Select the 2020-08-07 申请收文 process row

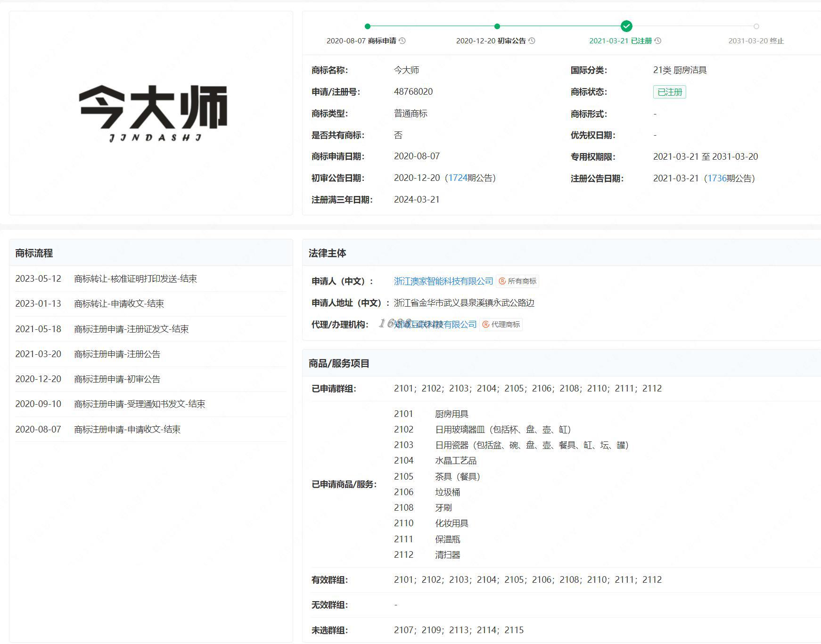[x=151, y=430]
